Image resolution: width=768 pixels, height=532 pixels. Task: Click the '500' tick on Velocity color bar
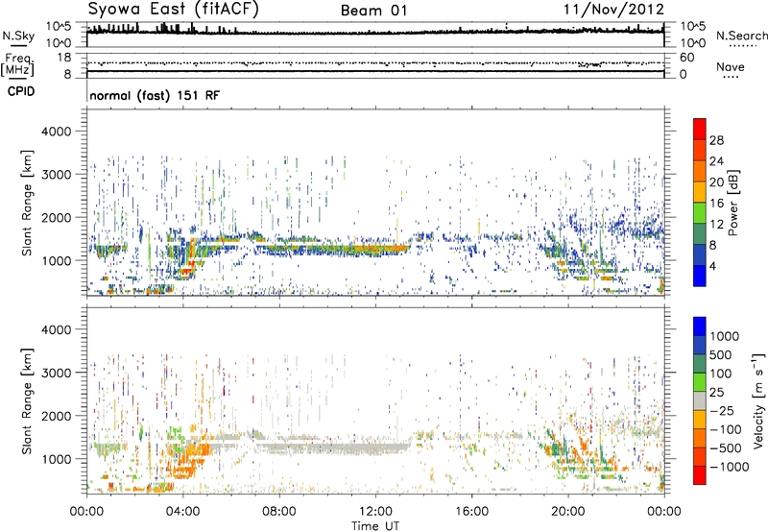tap(721, 354)
